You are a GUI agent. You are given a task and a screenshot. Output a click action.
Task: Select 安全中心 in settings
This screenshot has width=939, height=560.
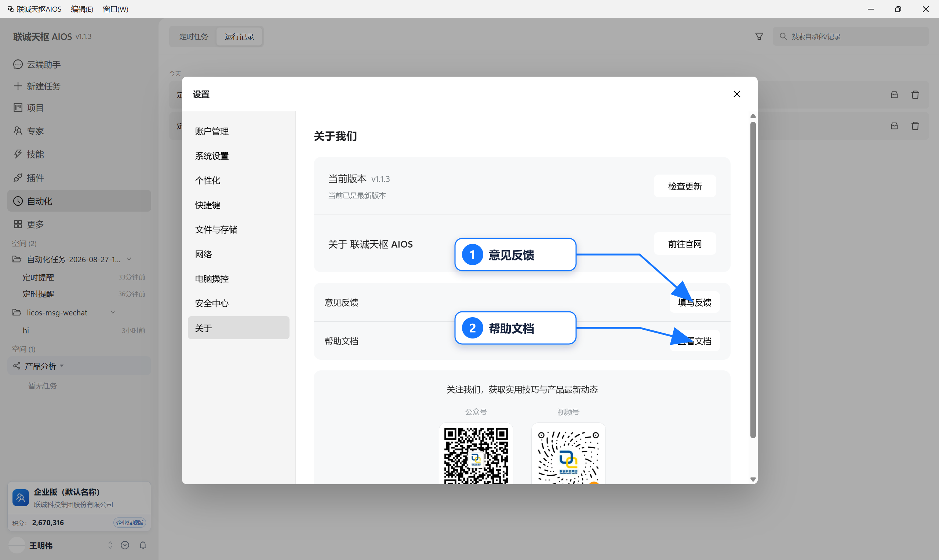[x=238, y=303]
